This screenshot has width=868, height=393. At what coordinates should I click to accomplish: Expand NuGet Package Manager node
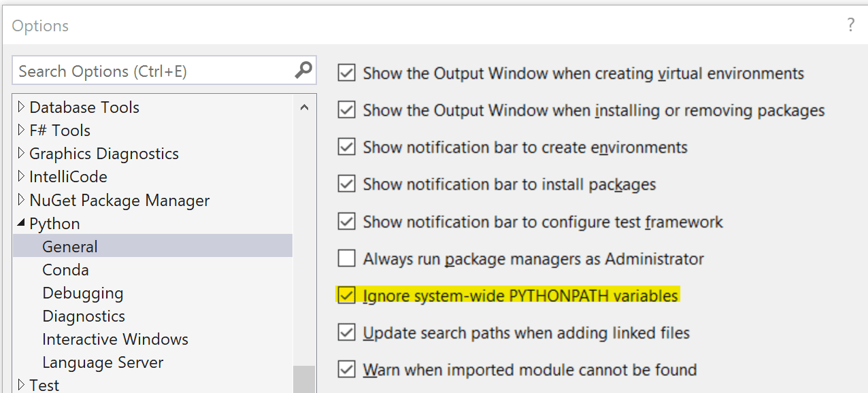[20, 200]
